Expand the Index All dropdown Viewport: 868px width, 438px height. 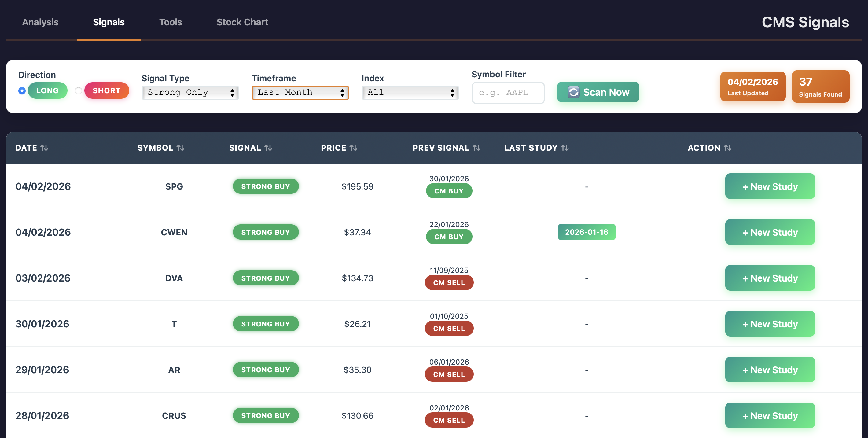point(410,93)
